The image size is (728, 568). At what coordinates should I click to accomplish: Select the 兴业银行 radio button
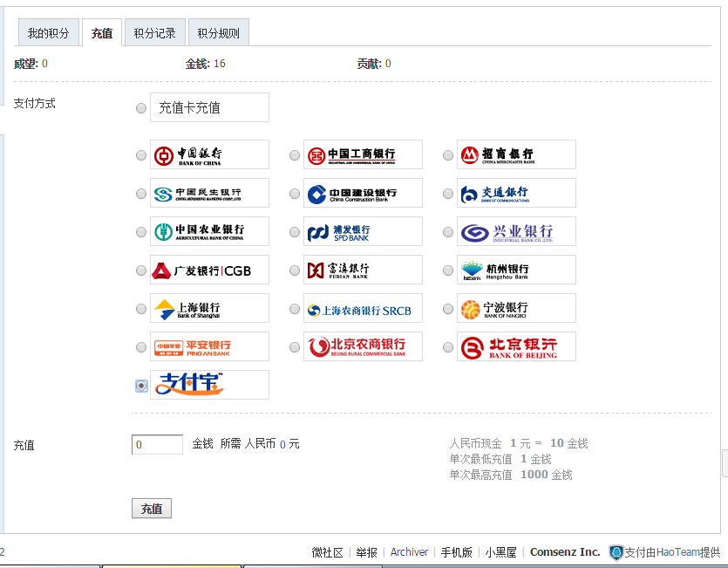pos(448,232)
